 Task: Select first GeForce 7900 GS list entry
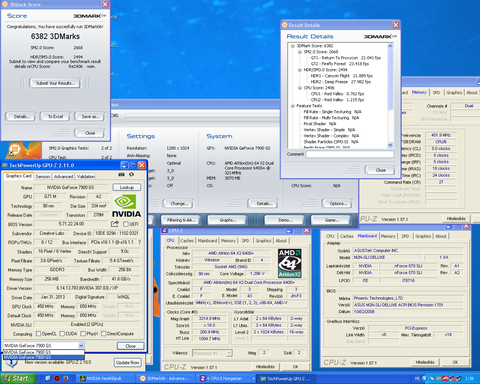44,352
